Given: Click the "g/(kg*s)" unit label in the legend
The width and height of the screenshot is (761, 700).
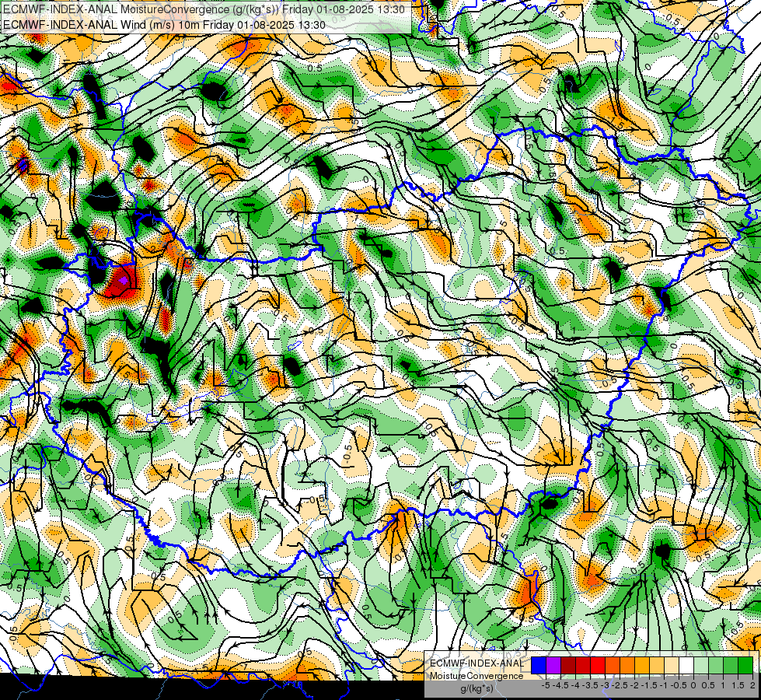Looking at the screenshot, I should pyautogui.click(x=476, y=689).
